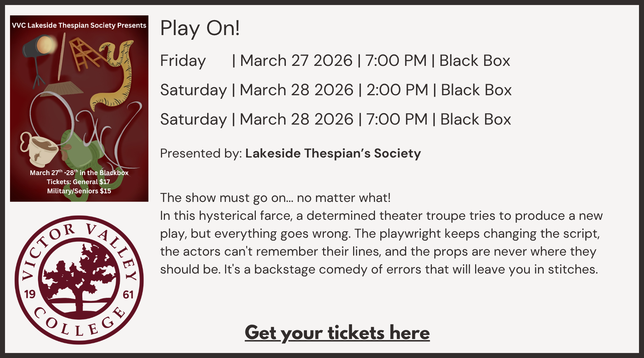Click the "Military/Seniors $15" price on poster
The image size is (644, 358).
(79, 191)
